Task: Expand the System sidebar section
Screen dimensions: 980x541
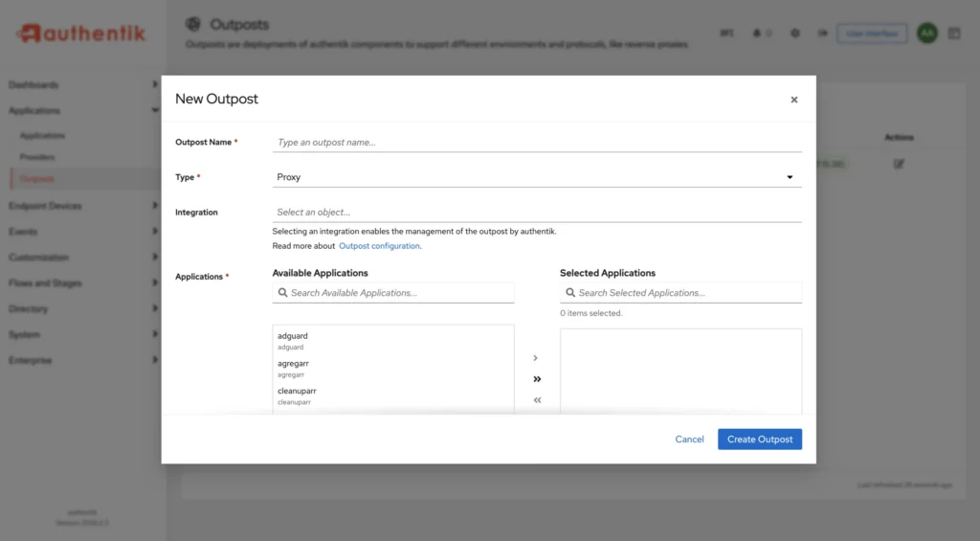Action: tap(82, 334)
